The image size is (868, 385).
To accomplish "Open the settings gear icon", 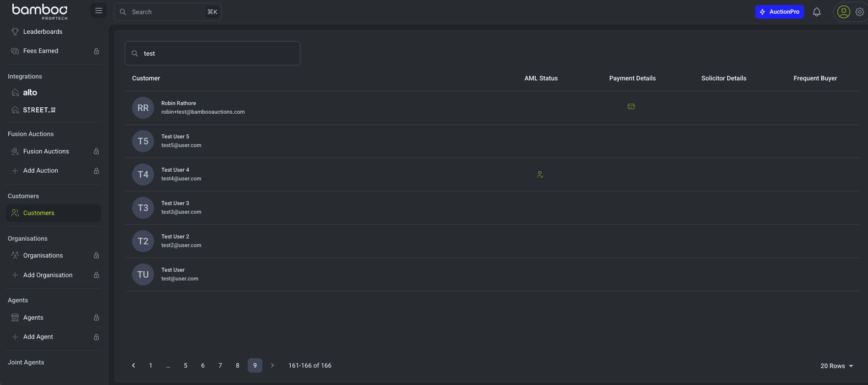I will (859, 12).
